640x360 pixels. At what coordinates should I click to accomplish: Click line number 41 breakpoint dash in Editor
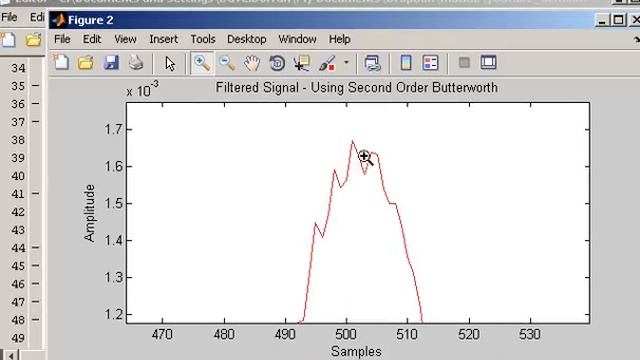[36, 193]
